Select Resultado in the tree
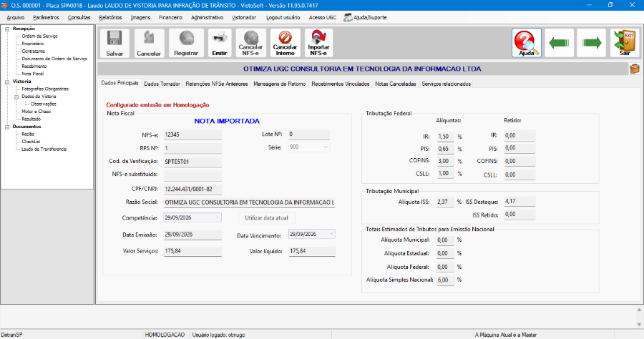This screenshot has width=644, height=339. click(31, 119)
